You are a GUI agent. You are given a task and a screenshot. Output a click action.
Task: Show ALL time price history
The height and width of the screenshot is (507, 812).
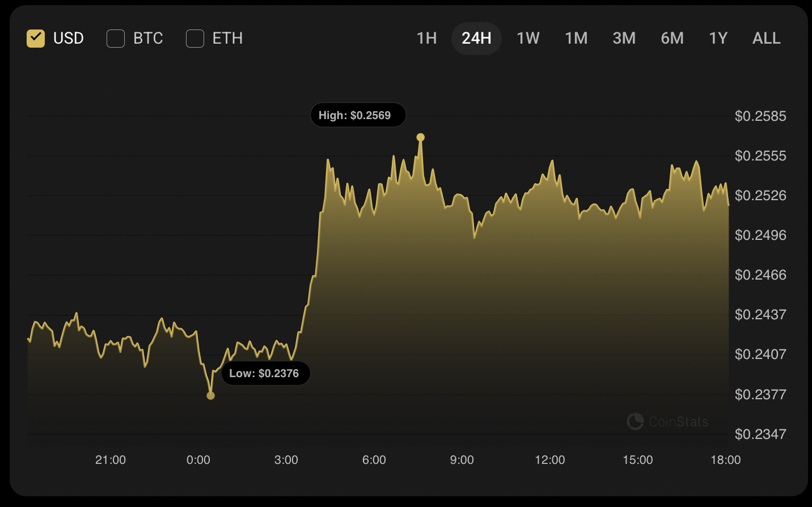click(x=766, y=39)
